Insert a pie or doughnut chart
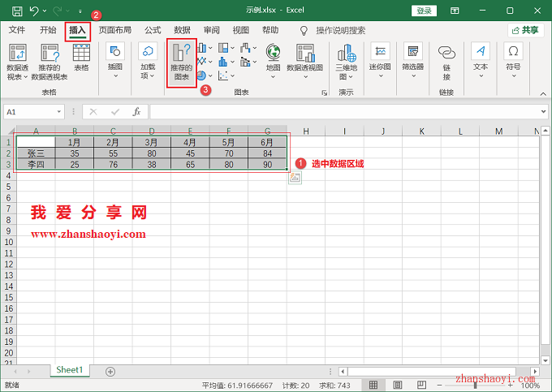Screen dimensions: 552x392 [205, 75]
